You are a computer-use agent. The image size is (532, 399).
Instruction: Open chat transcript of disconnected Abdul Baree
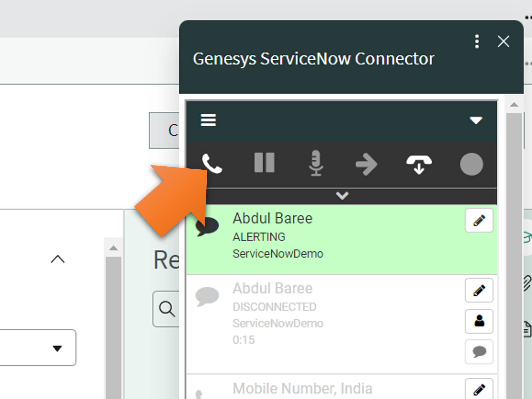(x=479, y=352)
